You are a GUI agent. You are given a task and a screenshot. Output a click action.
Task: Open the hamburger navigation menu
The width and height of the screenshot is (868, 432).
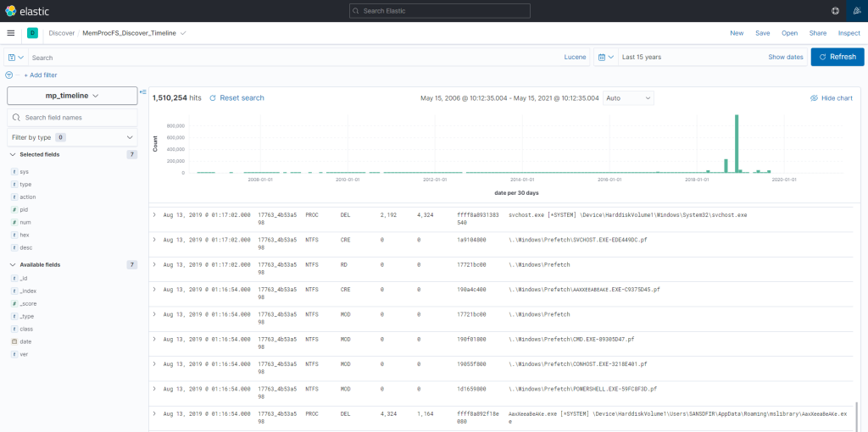click(x=11, y=33)
